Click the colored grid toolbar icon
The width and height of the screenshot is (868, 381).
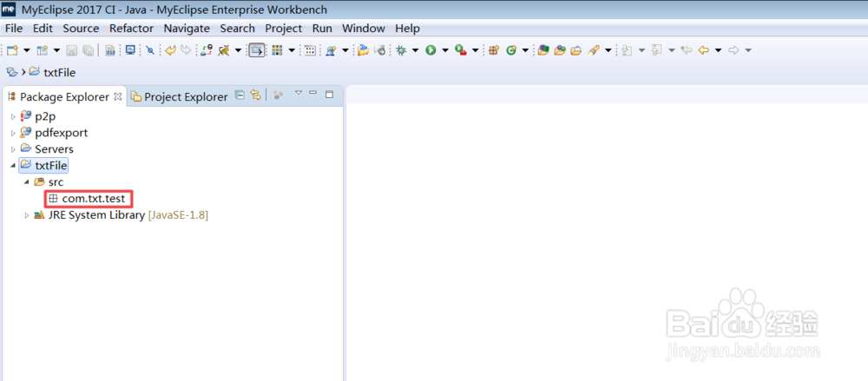pos(278,50)
